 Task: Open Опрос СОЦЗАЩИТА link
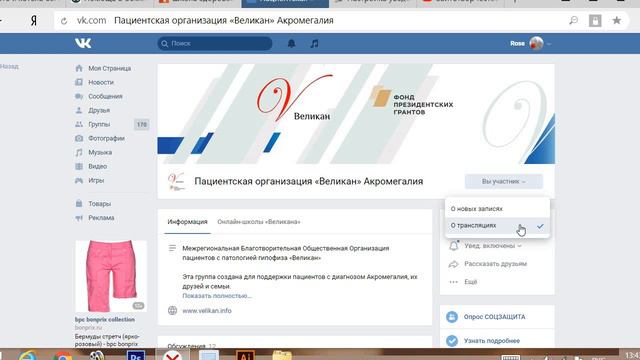(495, 317)
